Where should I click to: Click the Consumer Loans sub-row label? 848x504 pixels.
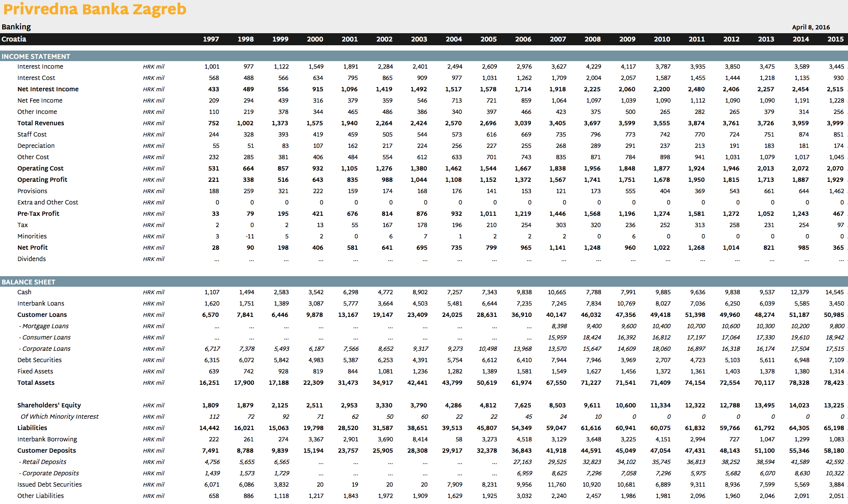pyautogui.click(x=45, y=337)
